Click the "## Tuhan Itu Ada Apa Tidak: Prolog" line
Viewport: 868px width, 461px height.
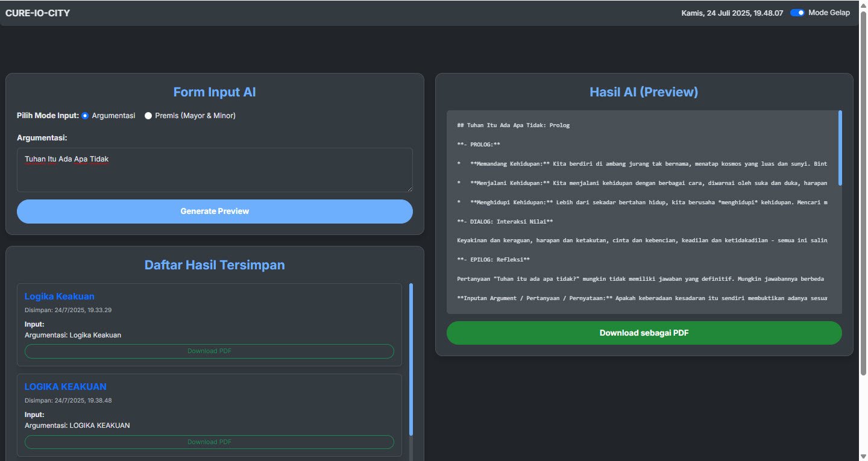(x=514, y=125)
